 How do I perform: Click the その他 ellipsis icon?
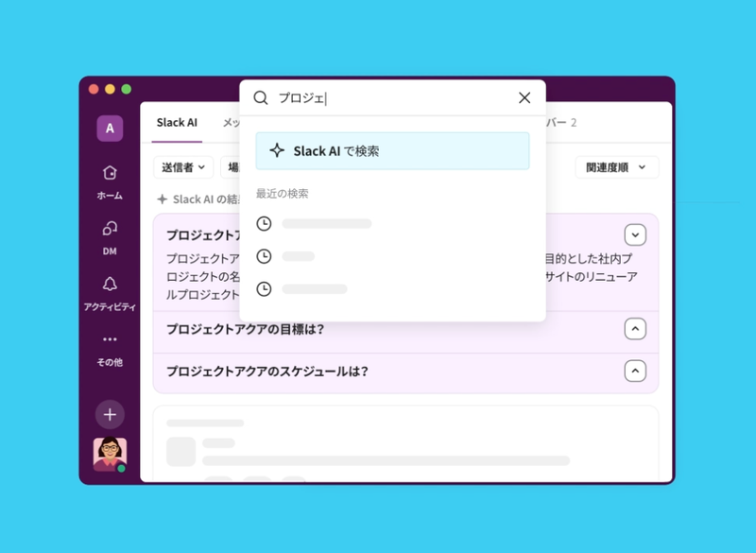pyautogui.click(x=109, y=338)
